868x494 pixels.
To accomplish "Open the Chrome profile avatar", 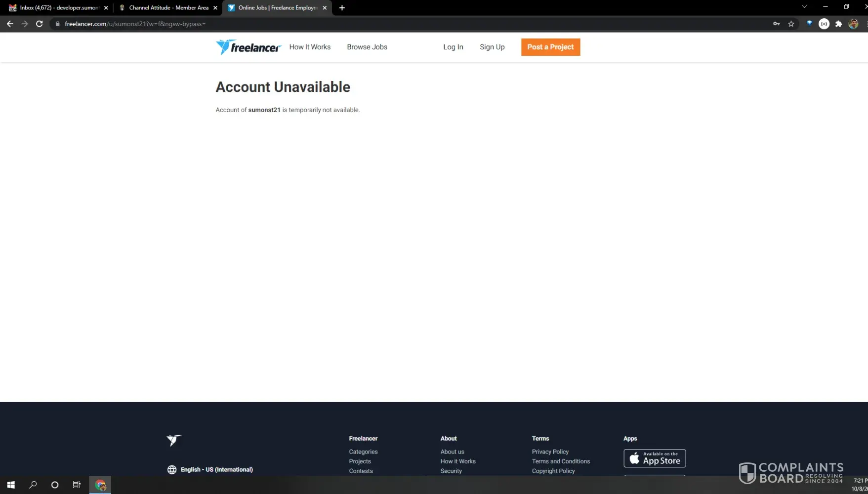I will [x=853, y=24].
